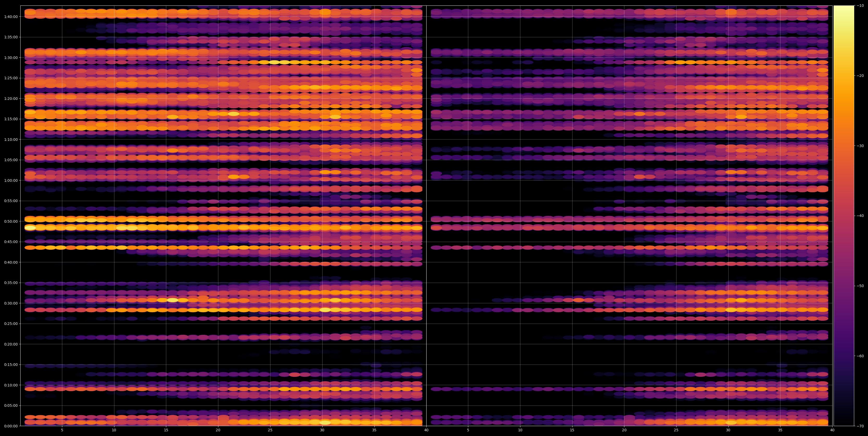Choose the −70 colorbar tick label
Image resolution: width=868 pixels, height=436 pixels.
click(x=860, y=426)
